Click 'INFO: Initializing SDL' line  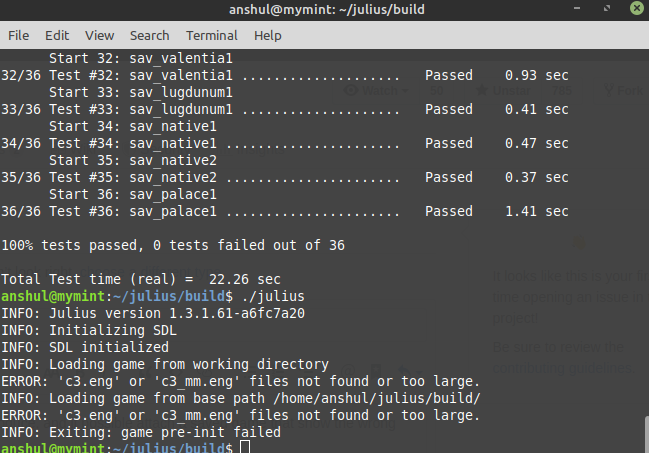89,330
